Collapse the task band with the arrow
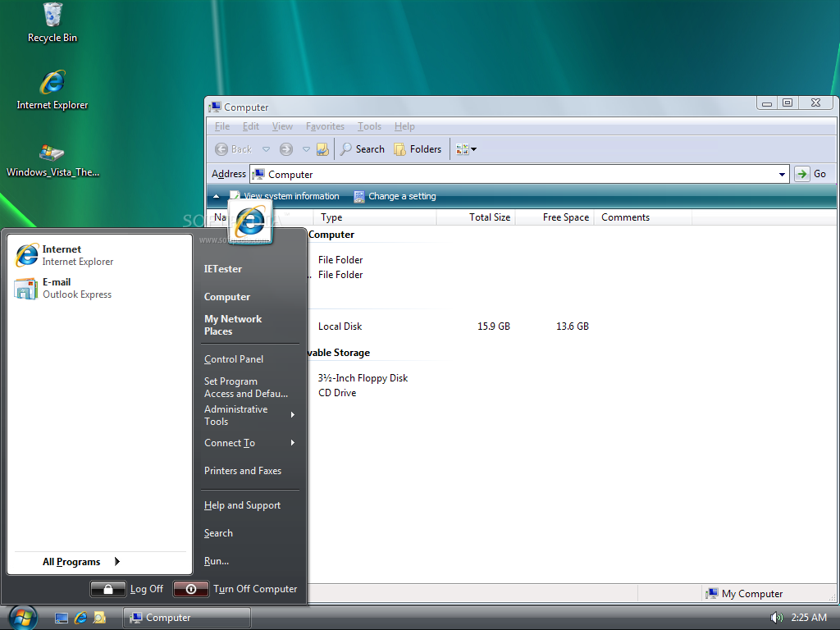Image resolution: width=840 pixels, height=630 pixels. (x=217, y=197)
